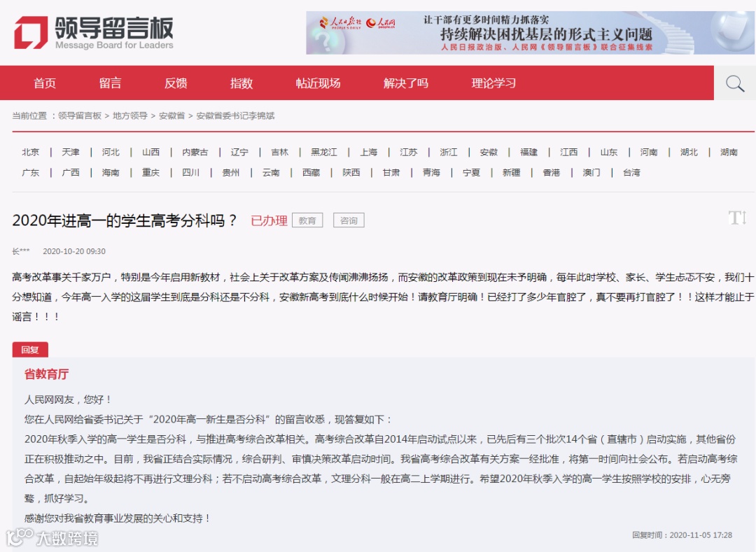Click the 地方领导 breadcrumb link
756x552 pixels.
129,115
